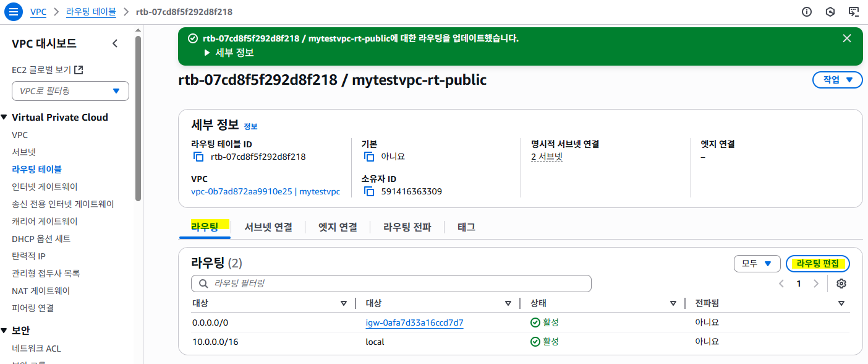Sort by 전파됨 column arrow
The height and width of the screenshot is (364, 868).
pos(841,303)
